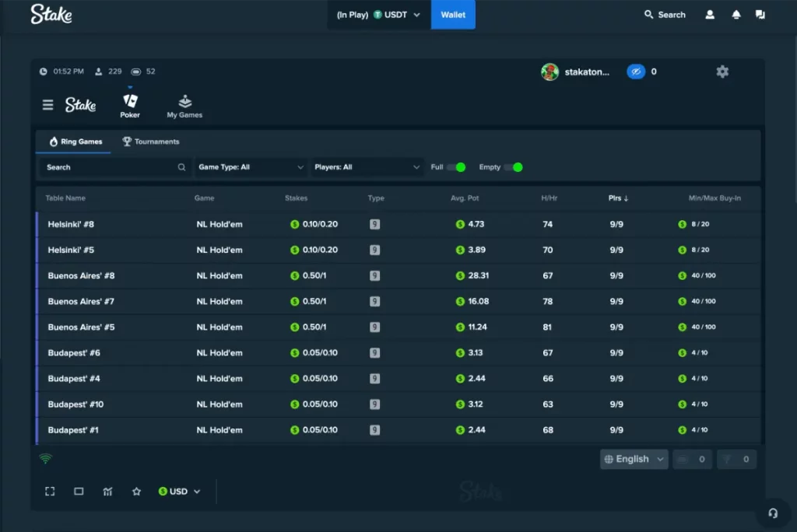Click the 40 / 100 buy-in for Buenos Aires' #8
Viewport: 797px width, 532px height.
[x=704, y=275]
